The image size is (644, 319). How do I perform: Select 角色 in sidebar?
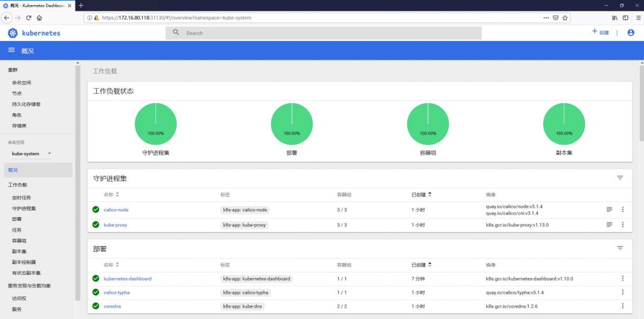tap(17, 115)
